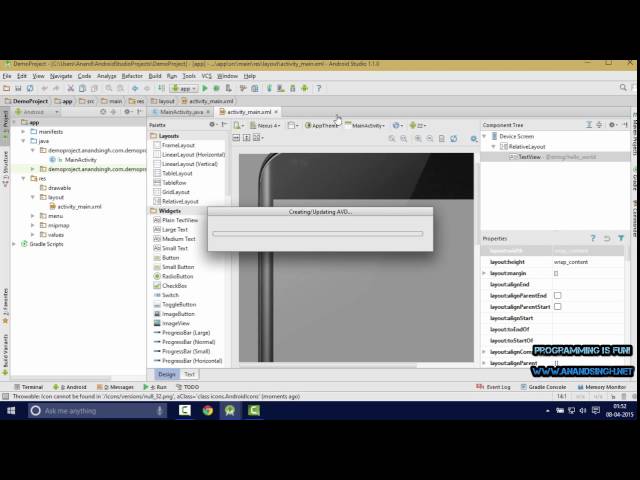Select the Design editor tab
The width and height of the screenshot is (640, 480).
coord(167,374)
